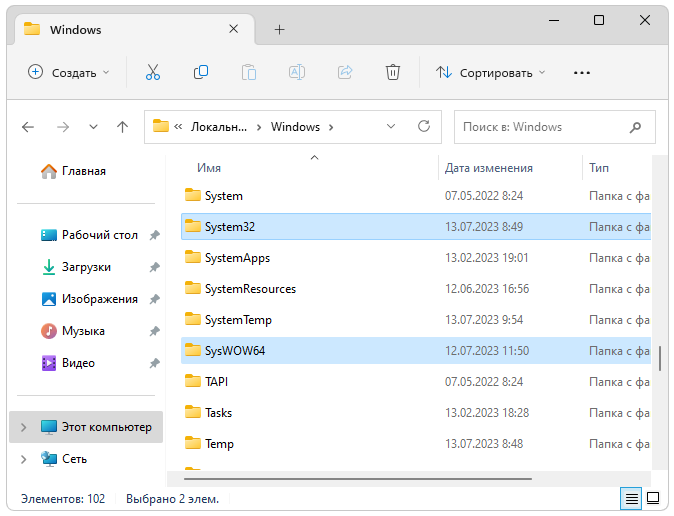This screenshot has height=516, width=674.
Task: Open Загрузки in navigation pane
Action: click(x=86, y=267)
